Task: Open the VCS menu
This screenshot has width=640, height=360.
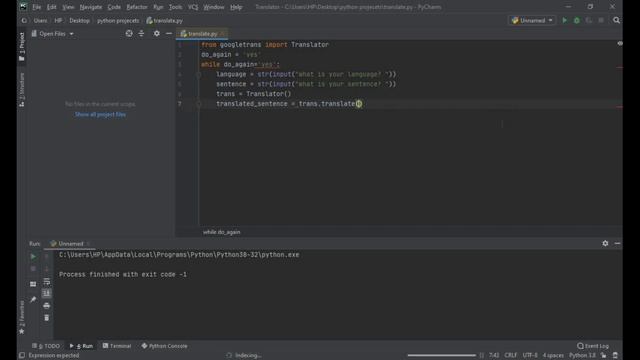Action: (x=193, y=7)
